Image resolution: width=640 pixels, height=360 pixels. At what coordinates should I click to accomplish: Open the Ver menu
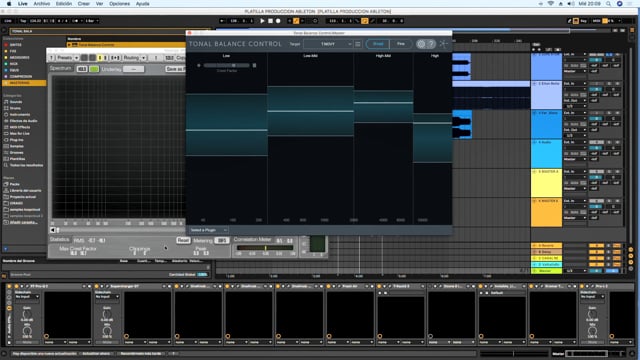point(99,4)
